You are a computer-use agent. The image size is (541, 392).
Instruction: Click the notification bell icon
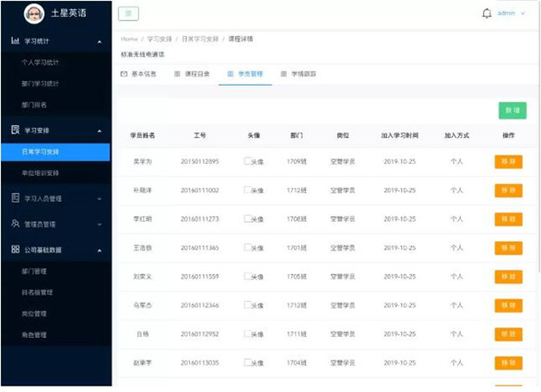click(x=487, y=14)
